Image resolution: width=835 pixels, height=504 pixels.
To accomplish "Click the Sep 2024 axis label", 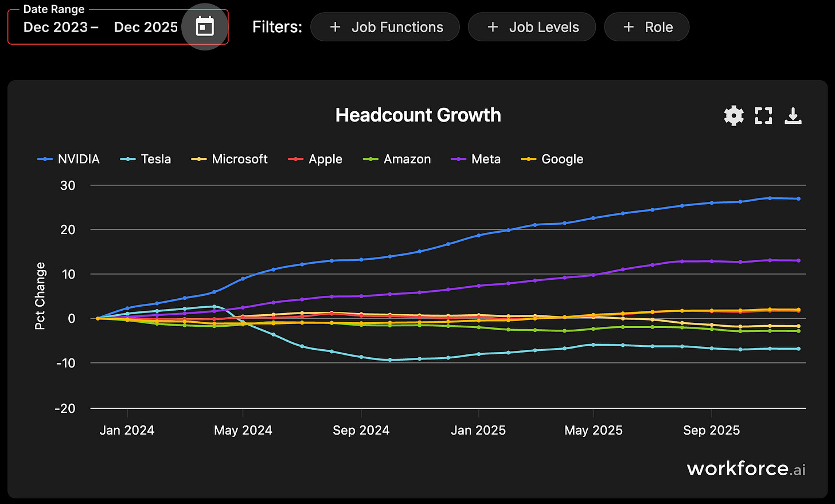I will coord(361,431).
